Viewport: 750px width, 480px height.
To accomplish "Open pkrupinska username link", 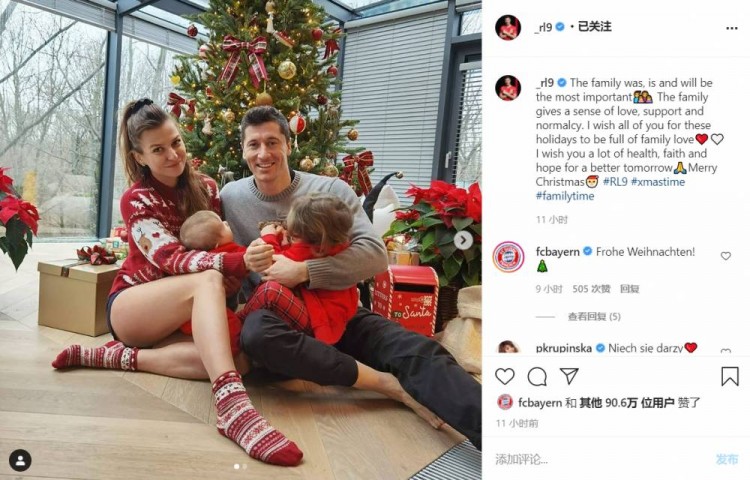I will pyautogui.click(x=563, y=348).
